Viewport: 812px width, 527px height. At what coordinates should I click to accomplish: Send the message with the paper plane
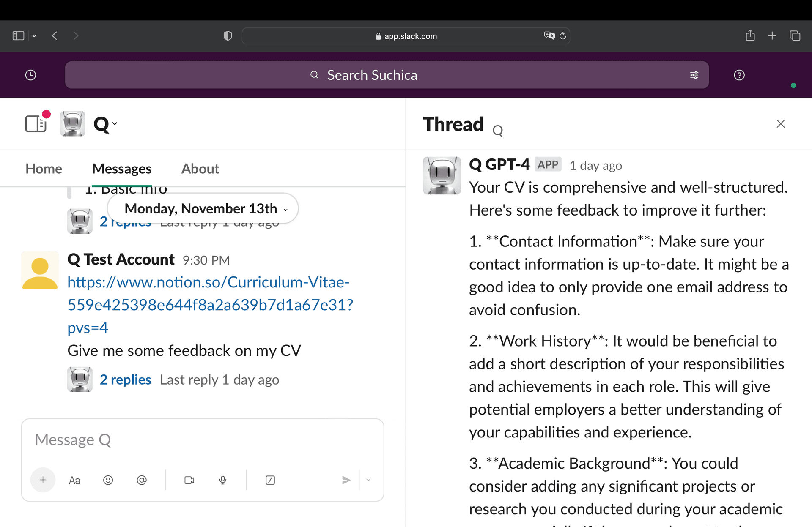click(346, 480)
